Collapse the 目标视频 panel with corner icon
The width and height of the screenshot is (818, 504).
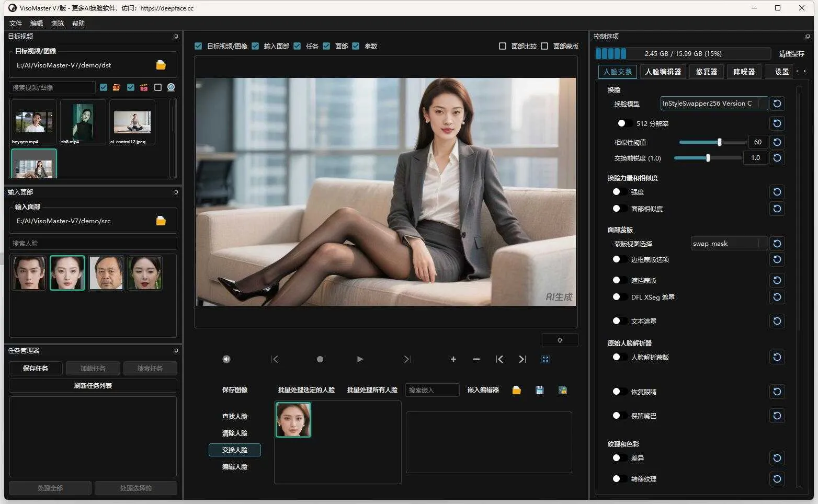[x=176, y=37]
